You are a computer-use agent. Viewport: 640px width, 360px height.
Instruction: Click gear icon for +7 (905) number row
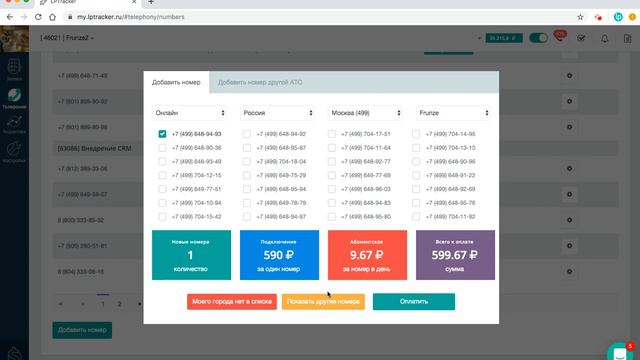click(x=569, y=246)
